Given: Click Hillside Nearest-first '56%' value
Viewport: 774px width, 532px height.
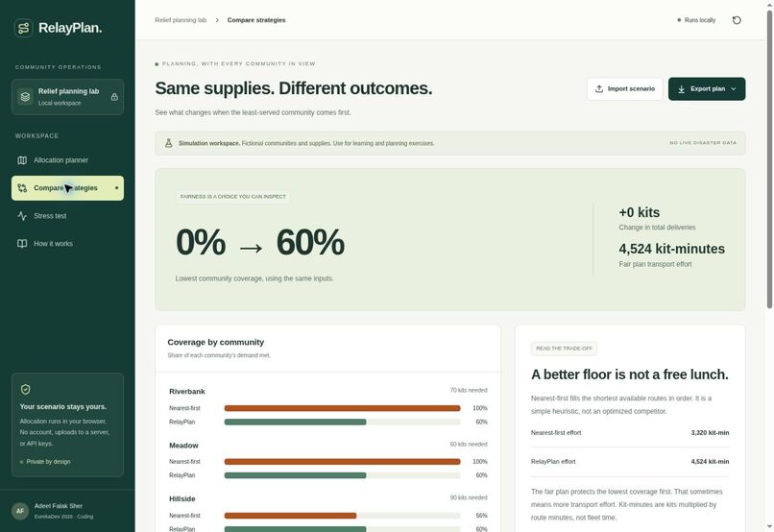Looking at the screenshot, I should (481, 516).
